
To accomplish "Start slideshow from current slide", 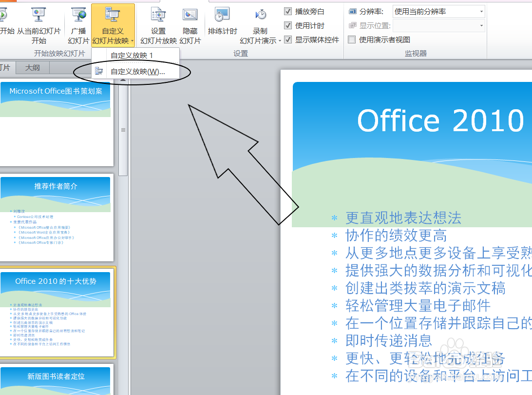I will click(38, 26).
